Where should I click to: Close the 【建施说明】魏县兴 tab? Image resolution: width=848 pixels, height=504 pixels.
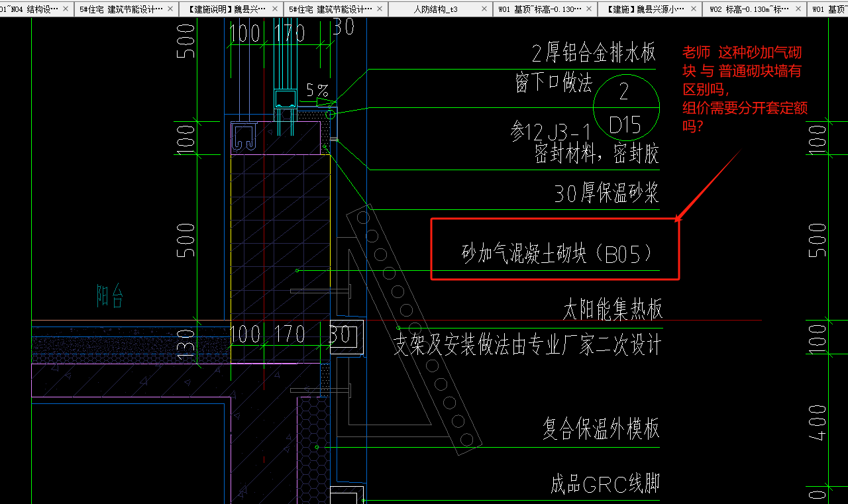point(275,9)
